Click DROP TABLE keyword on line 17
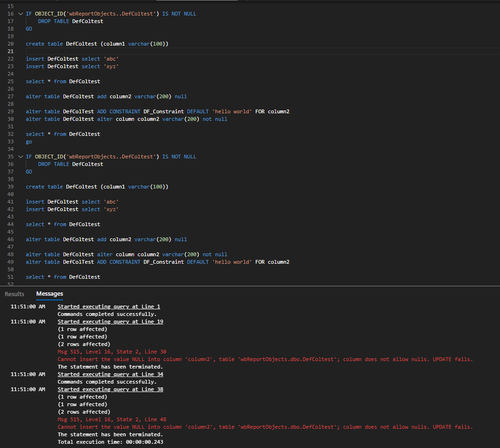 coord(54,21)
